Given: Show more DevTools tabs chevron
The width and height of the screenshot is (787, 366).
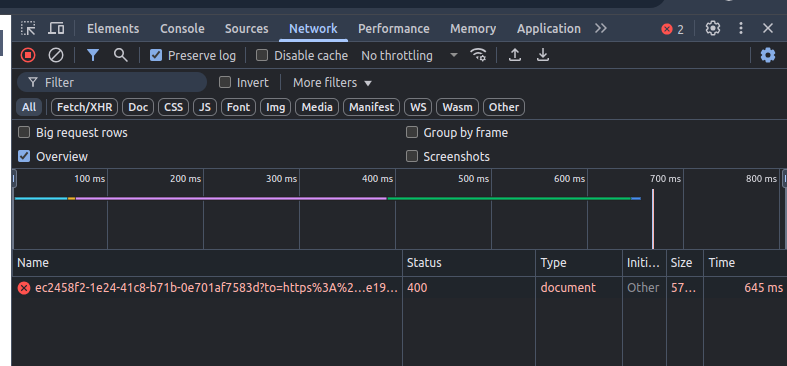Looking at the screenshot, I should (601, 29).
